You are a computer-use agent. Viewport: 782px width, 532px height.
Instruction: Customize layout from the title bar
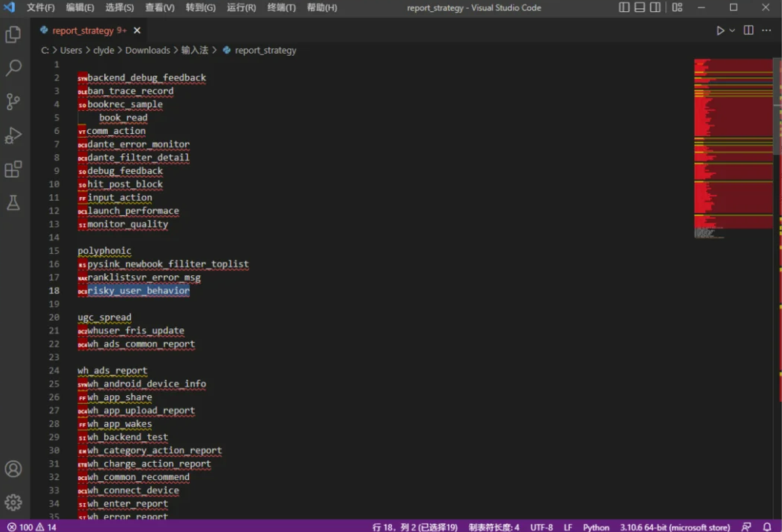[677, 7]
